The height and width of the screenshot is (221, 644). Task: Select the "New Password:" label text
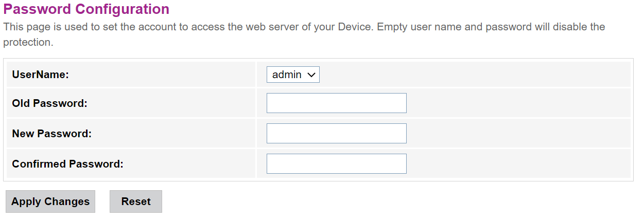point(51,134)
